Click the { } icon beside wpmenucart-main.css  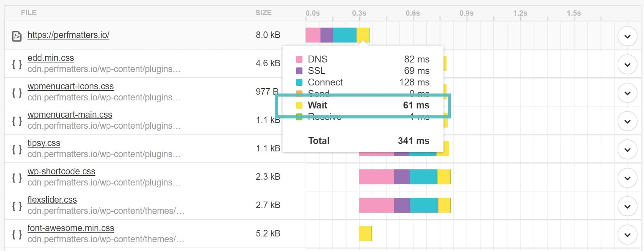point(17,120)
